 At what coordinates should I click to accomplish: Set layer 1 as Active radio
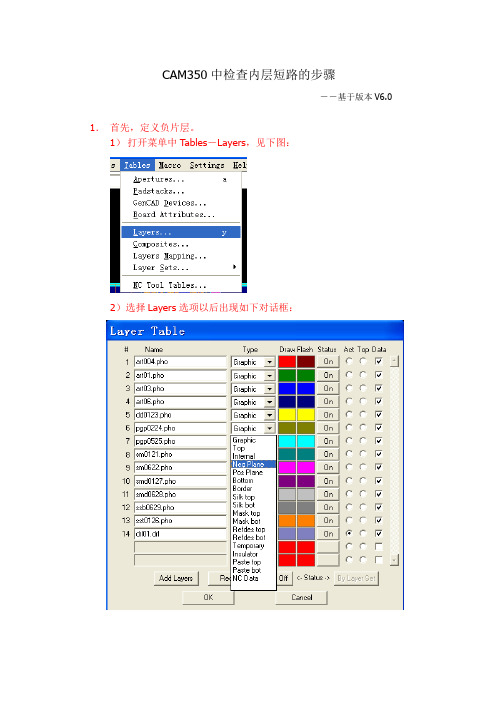(349, 361)
